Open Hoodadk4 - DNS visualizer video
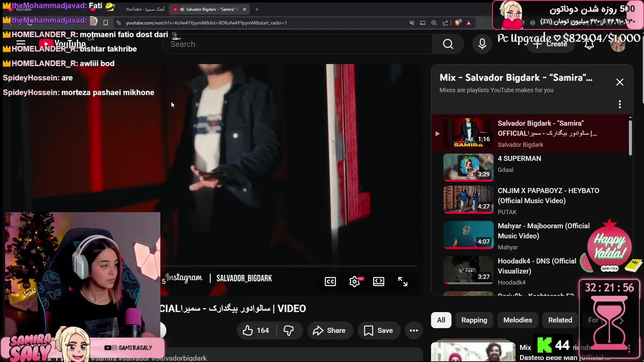644x362 pixels. (530, 271)
